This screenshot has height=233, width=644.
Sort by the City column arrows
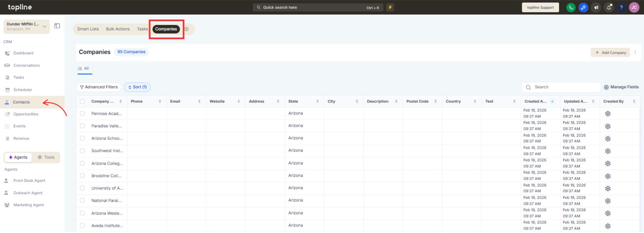[357, 102]
